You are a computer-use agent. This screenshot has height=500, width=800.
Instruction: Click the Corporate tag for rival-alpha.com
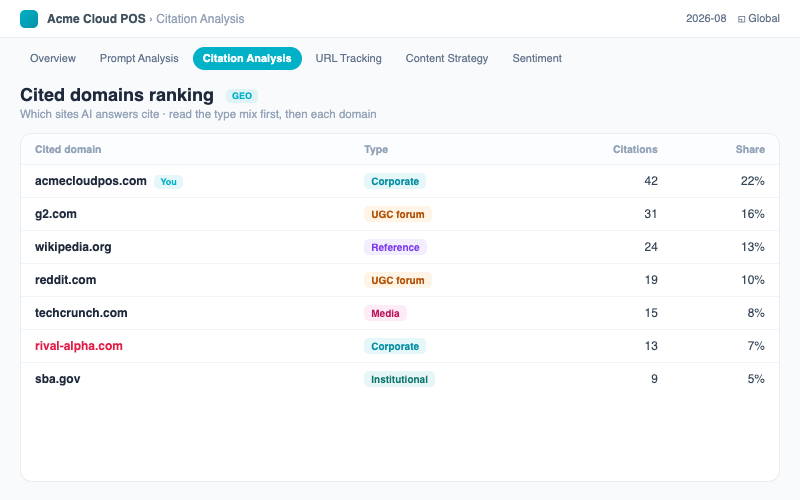click(x=395, y=346)
